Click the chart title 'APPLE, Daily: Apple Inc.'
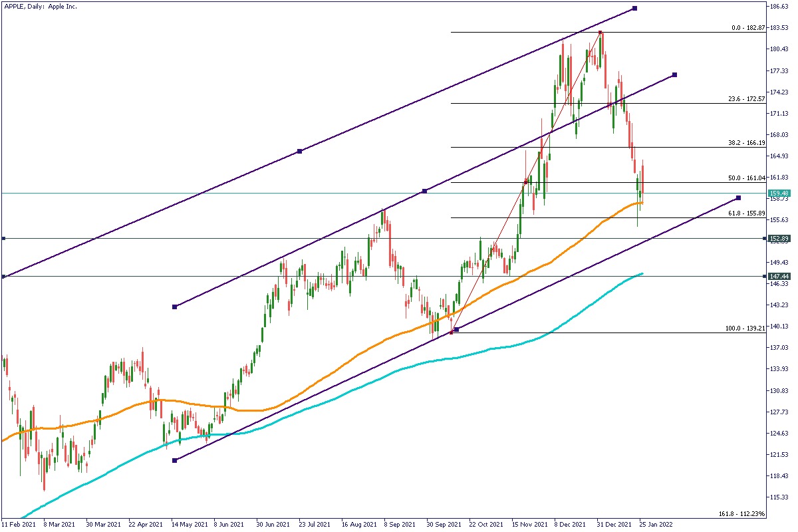The height and width of the screenshot is (532, 798). (x=41, y=6)
